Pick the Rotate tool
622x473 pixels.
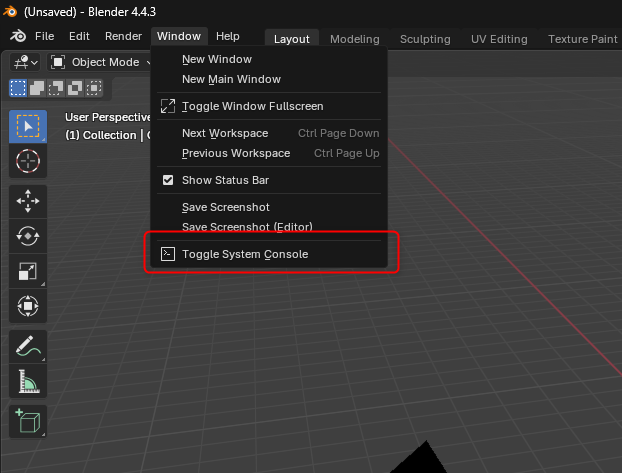pyautogui.click(x=28, y=236)
